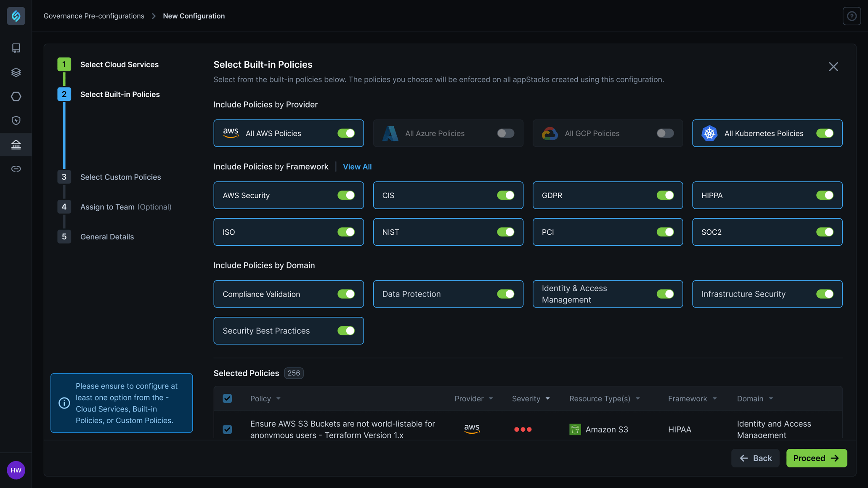Click the AWS provider icon

click(230, 133)
